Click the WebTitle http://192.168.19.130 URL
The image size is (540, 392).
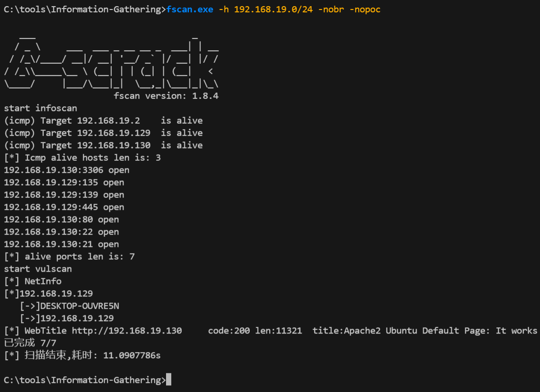tap(127, 331)
